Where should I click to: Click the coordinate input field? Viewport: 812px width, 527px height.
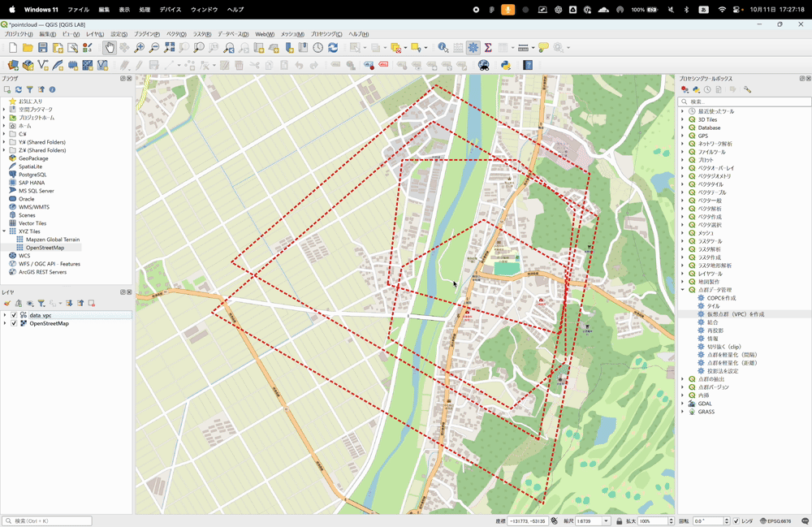[528, 521]
